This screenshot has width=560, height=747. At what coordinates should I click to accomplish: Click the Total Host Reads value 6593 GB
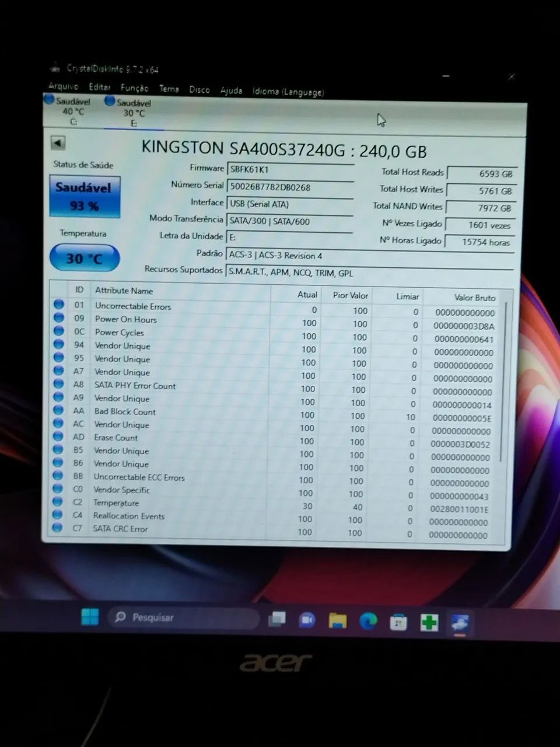pyautogui.click(x=481, y=173)
